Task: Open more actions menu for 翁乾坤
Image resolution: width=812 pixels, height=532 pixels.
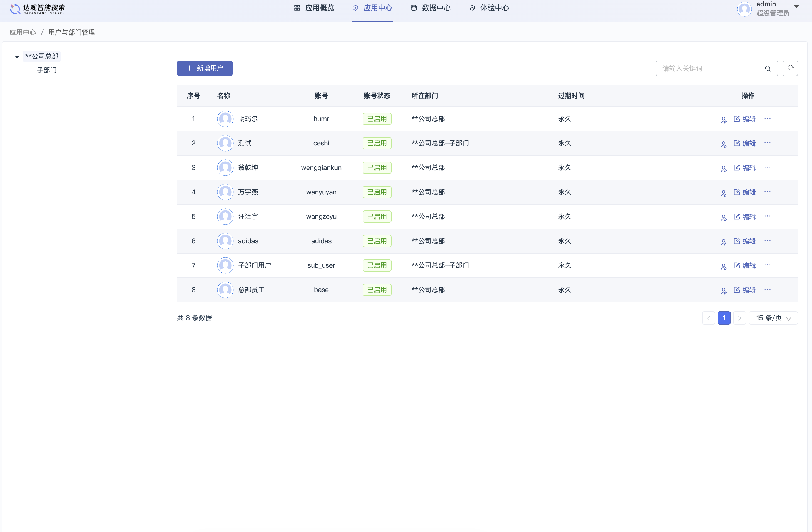Action: tap(767, 167)
